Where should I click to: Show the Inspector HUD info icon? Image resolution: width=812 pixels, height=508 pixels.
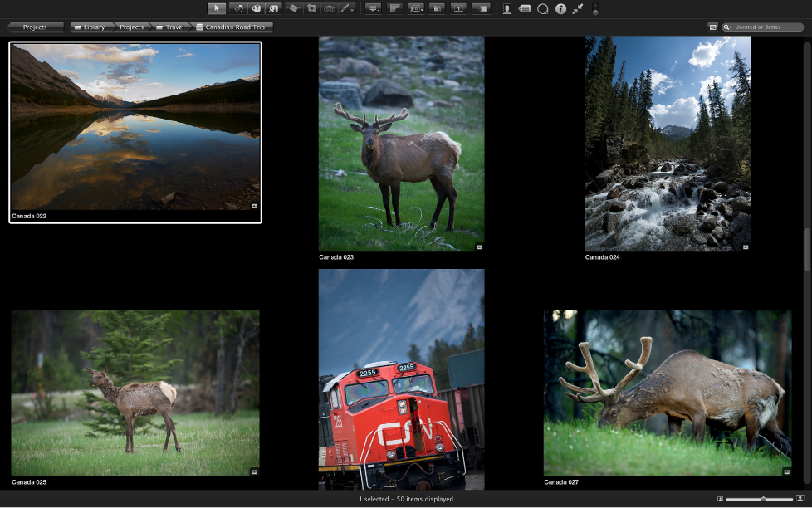coord(560,9)
